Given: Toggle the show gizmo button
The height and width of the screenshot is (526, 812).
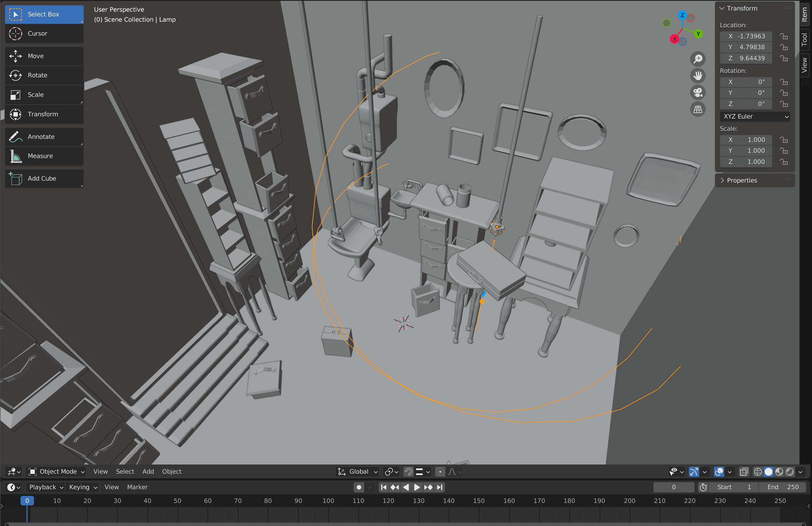Looking at the screenshot, I should coord(694,472).
